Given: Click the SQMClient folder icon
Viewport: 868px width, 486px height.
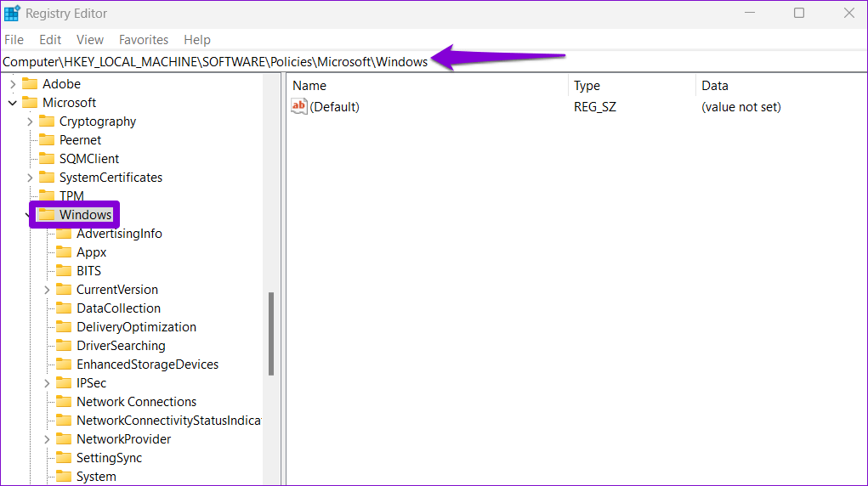Looking at the screenshot, I should pos(47,158).
